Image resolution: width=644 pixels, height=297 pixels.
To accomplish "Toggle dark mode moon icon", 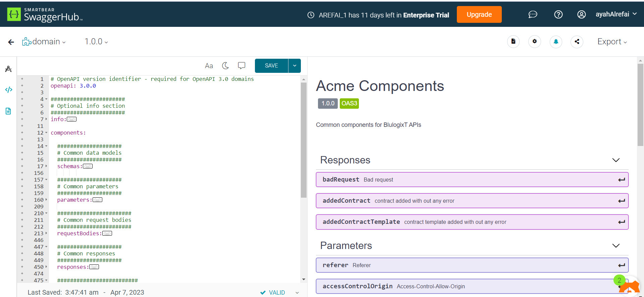I will pyautogui.click(x=225, y=65).
